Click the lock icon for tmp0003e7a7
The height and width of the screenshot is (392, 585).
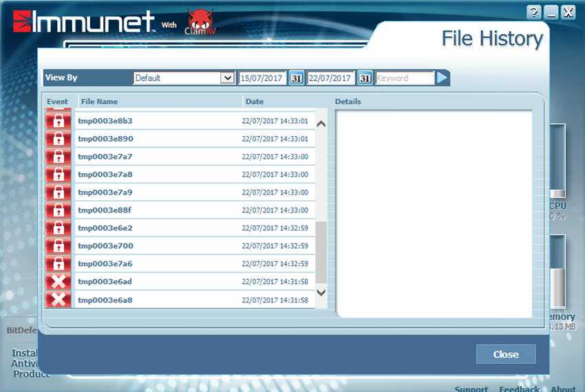58,157
